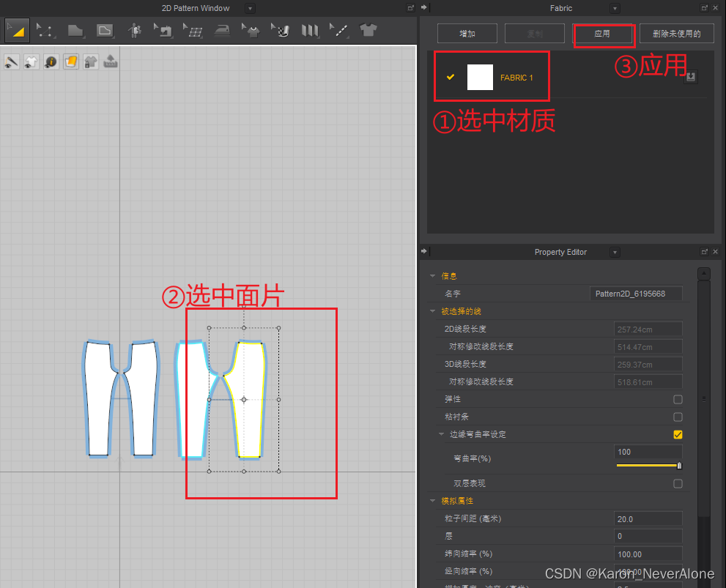The height and width of the screenshot is (588, 726).
Task: Collapse the 边缘弯曲率设定 group
Action: [441, 434]
